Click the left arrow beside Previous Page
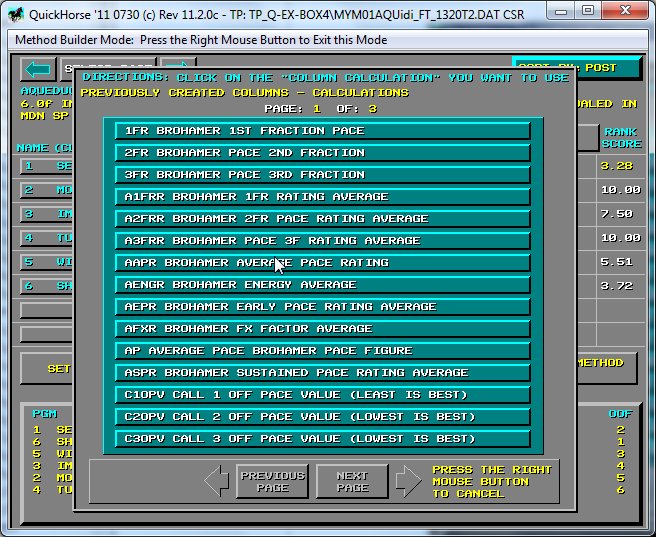Screen dimensions: 656x537 pyautogui.click(x=217, y=481)
